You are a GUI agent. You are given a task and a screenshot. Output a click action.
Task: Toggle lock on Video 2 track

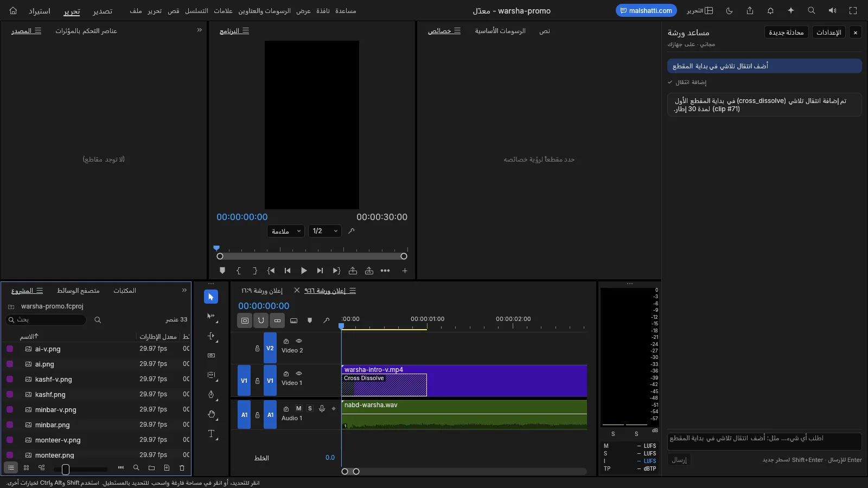click(257, 348)
